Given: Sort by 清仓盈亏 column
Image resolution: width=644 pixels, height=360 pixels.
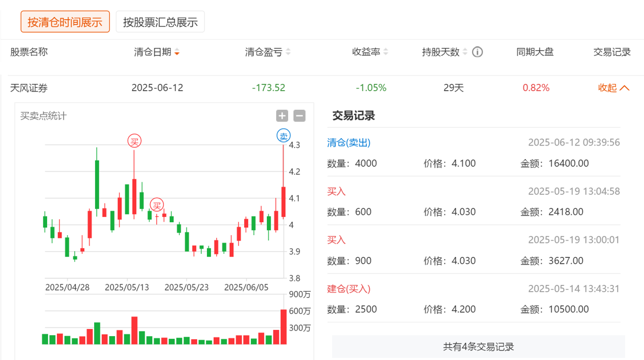Looking at the screenshot, I should pos(268,52).
